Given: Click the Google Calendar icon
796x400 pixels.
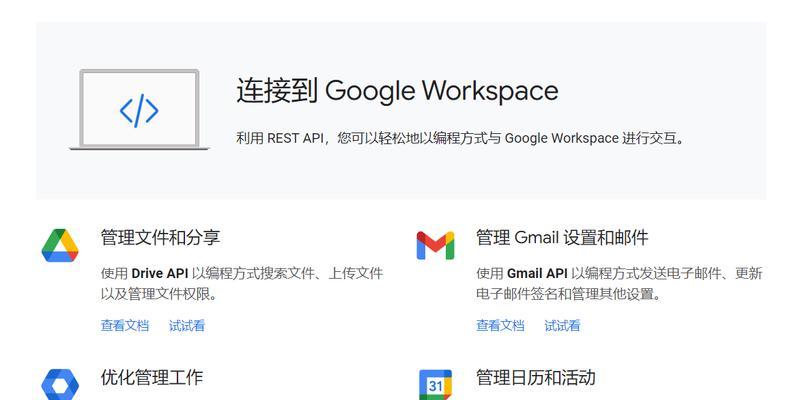Looking at the screenshot, I should (435, 385).
